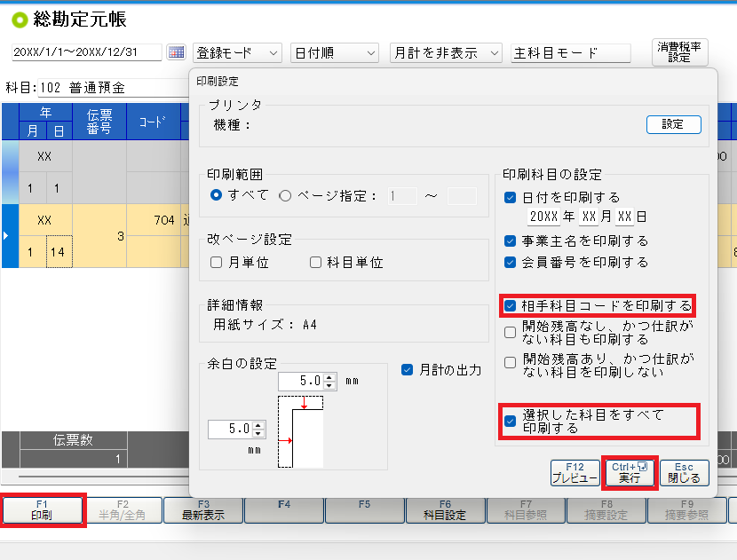Toggle 選択した科目をすべて印刷する checkbox

coord(510,421)
